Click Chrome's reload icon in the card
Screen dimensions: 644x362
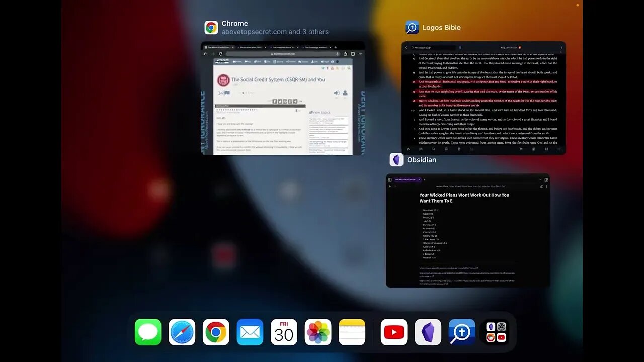tap(220, 54)
